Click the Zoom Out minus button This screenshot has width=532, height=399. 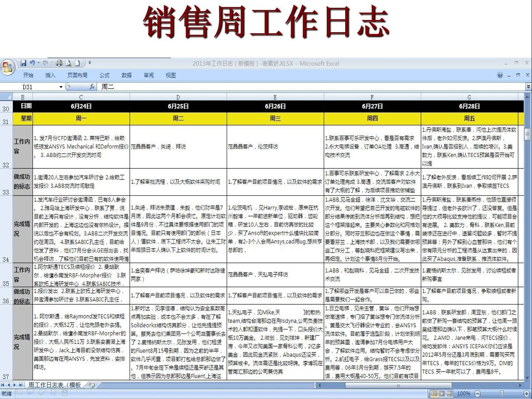(x=477, y=394)
